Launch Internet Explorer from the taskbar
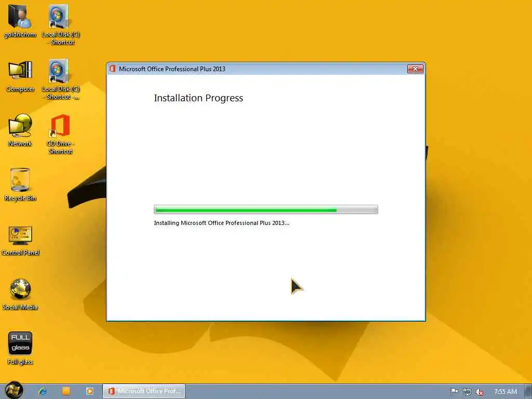532x399 pixels. click(x=43, y=391)
